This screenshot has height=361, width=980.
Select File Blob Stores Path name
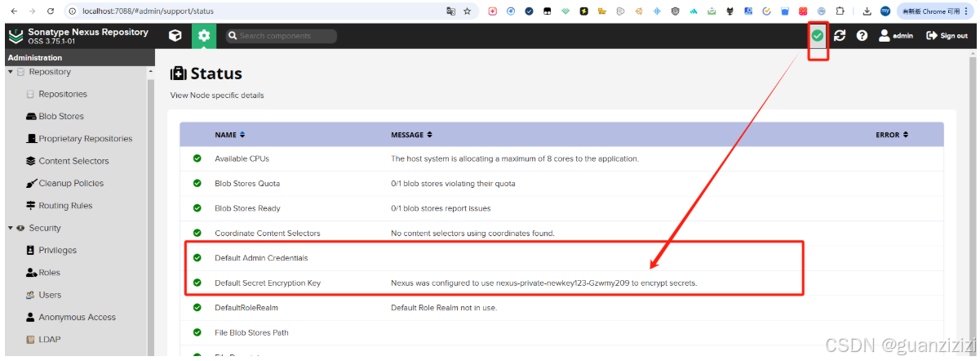pos(251,332)
